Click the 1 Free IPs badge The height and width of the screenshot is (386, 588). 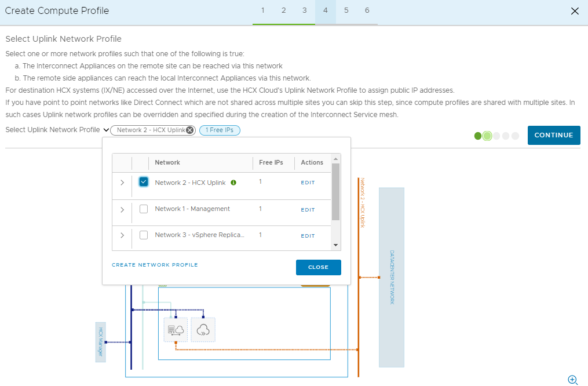(220, 130)
